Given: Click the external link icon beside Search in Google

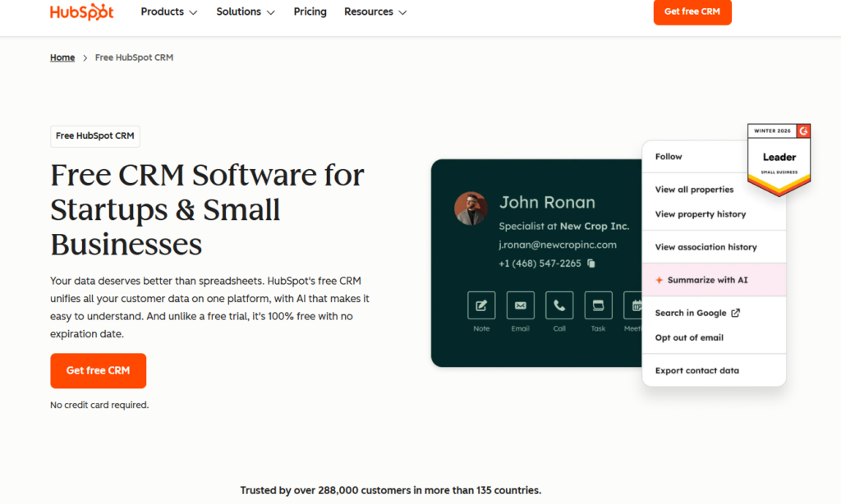Looking at the screenshot, I should pos(735,313).
